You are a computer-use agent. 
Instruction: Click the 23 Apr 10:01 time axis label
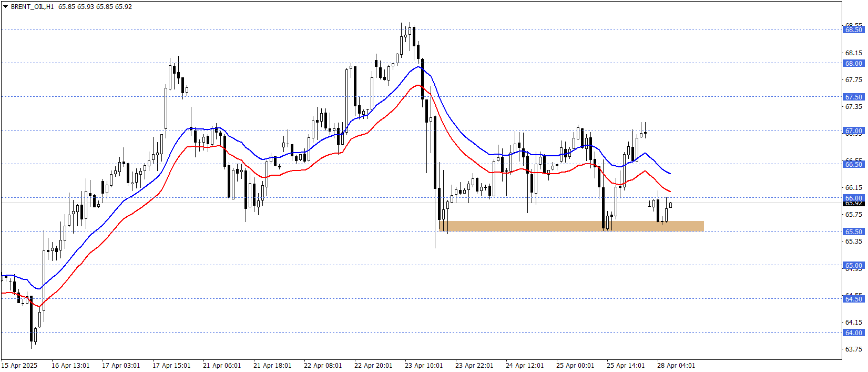tap(424, 366)
